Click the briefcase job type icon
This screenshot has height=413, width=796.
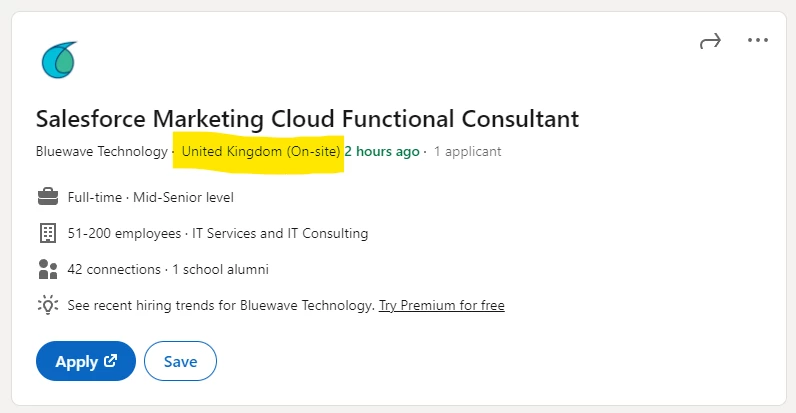[x=48, y=196]
